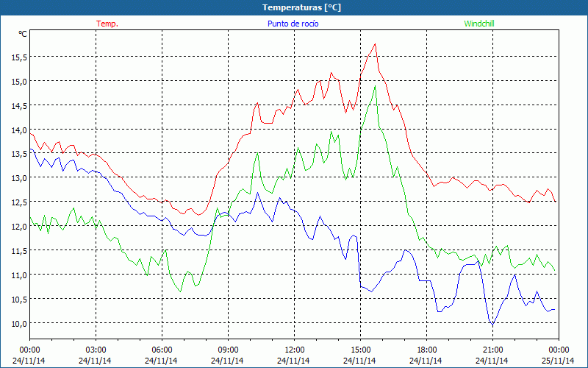Click the 12,5 y-axis value
The width and height of the screenshot is (588, 368).
pos(19,202)
